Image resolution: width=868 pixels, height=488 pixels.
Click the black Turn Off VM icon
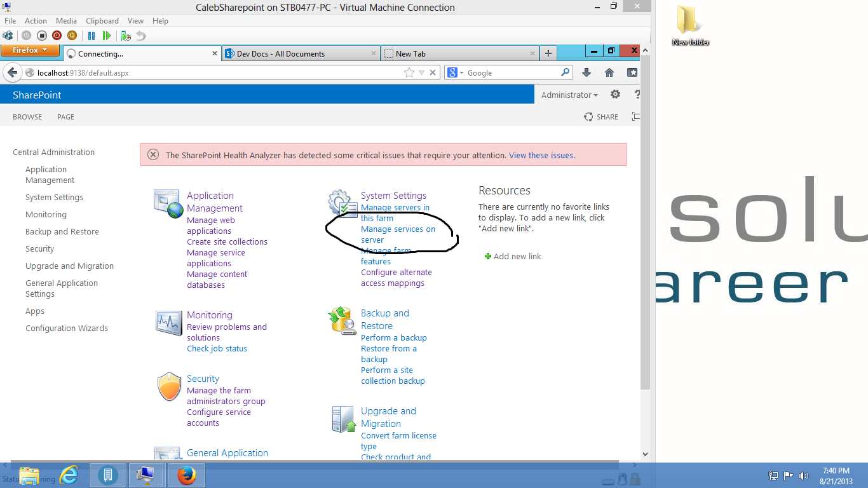click(41, 36)
